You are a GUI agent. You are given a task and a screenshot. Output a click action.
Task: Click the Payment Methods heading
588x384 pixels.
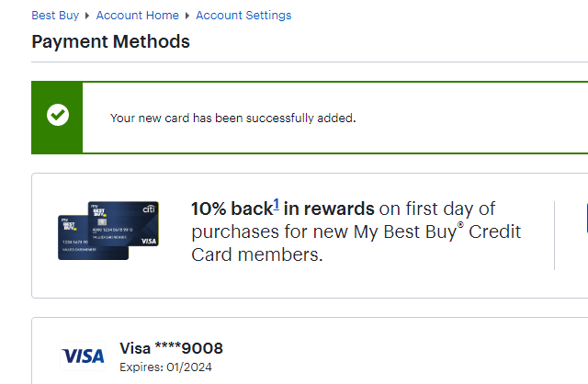[x=110, y=42]
